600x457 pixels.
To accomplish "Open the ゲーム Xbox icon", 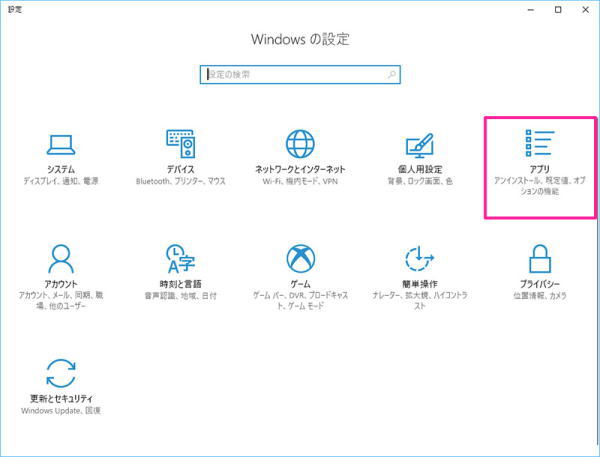I will click(x=300, y=258).
